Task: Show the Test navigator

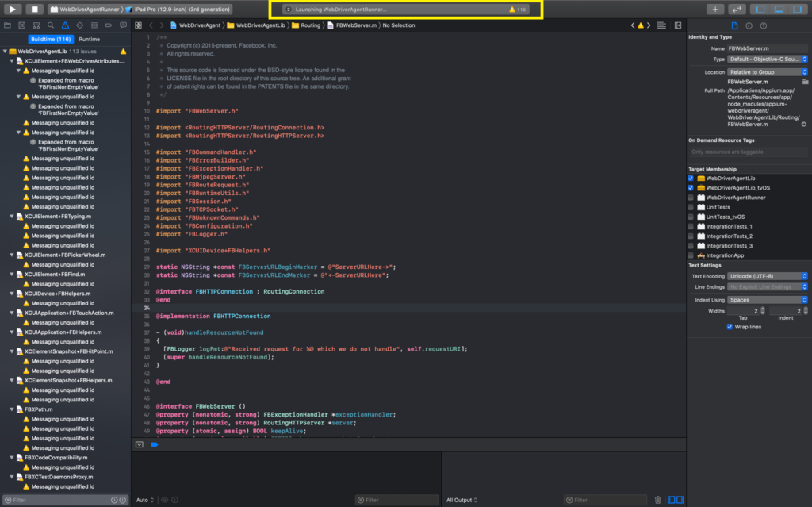Action: point(80,25)
